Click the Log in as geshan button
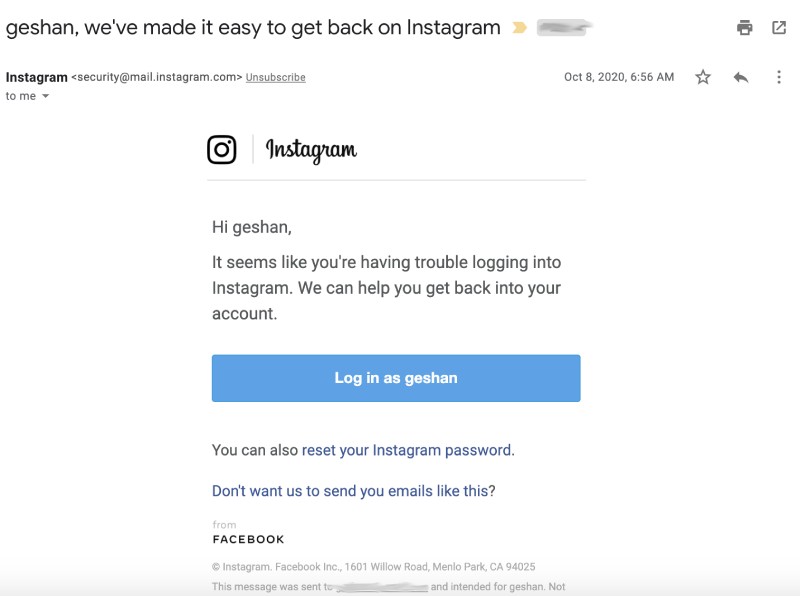The height and width of the screenshot is (596, 800). click(396, 377)
